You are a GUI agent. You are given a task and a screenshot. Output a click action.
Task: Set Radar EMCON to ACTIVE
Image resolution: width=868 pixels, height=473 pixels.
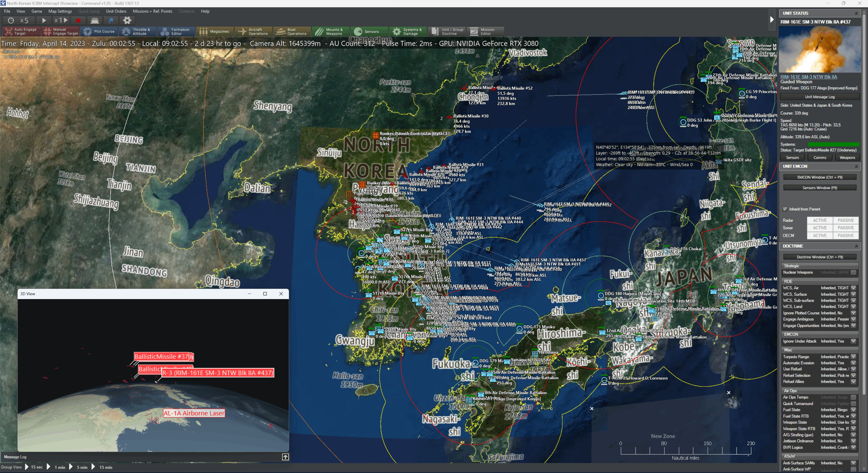click(819, 220)
